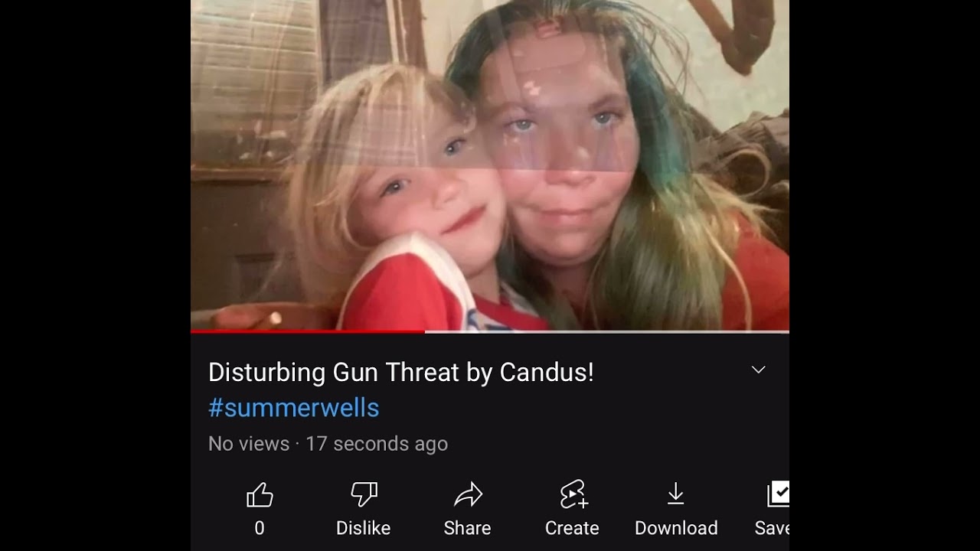The height and width of the screenshot is (551, 980).
Task: Open the #summerwells hashtag link
Action: click(294, 408)
